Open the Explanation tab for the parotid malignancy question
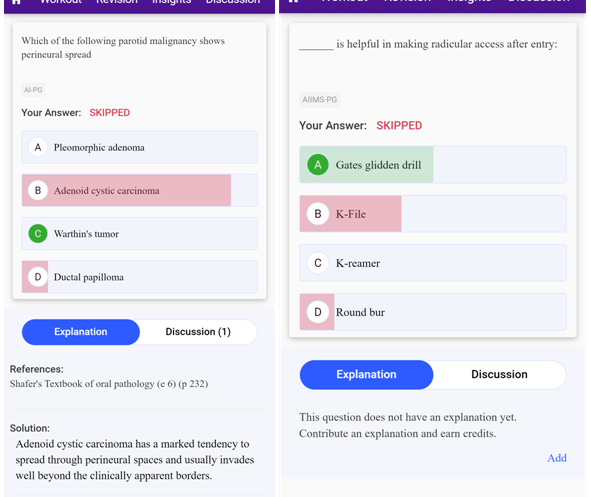This screenshot has width=591, height=497. [81, 332]
